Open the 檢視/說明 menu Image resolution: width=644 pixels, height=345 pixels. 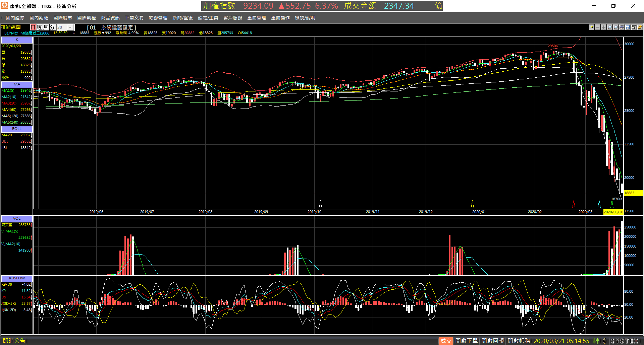305,18
